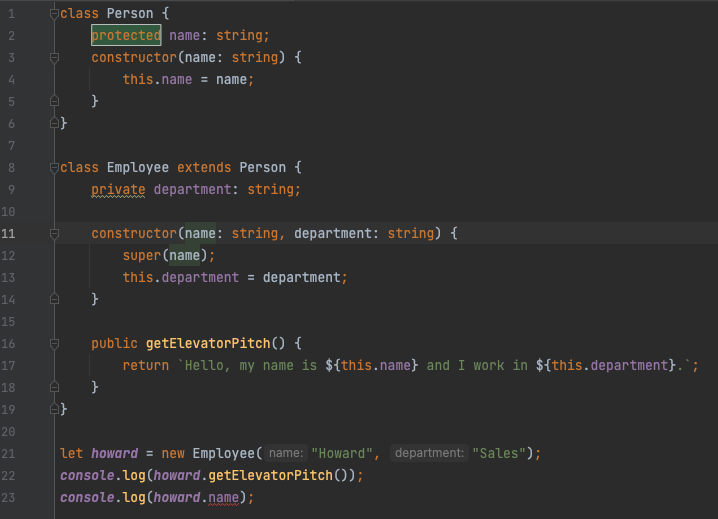This screenshot has width=718, height=519.
Task: Click the fold end marker on line 6
Action: coord(54,123)
